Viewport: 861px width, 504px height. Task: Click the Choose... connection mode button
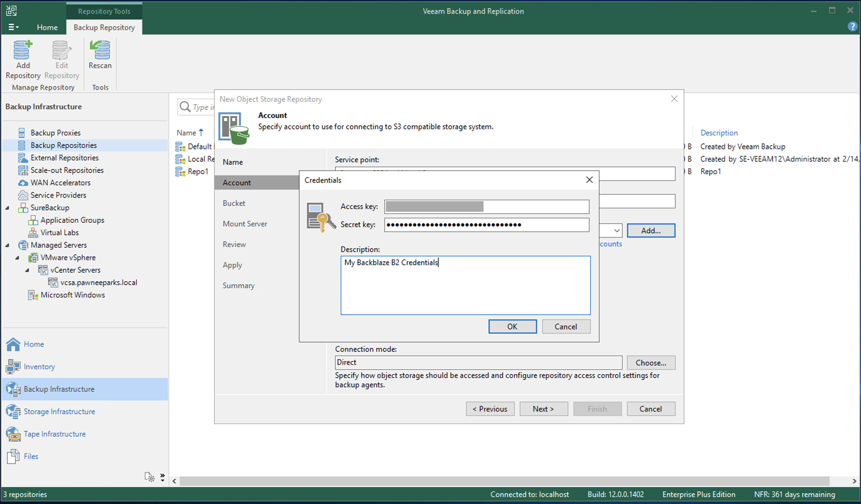(x=651, y=362)
